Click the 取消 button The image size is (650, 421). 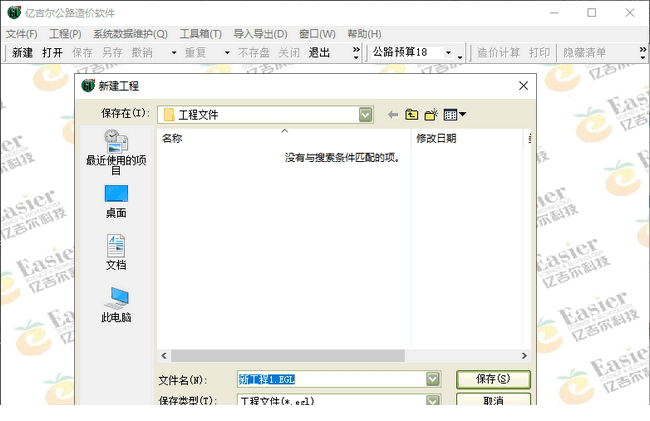pyautogui.click(x=493, y=399)
